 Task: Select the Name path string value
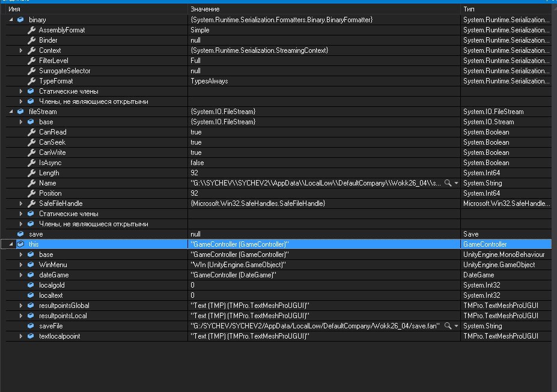pos(316,183)
